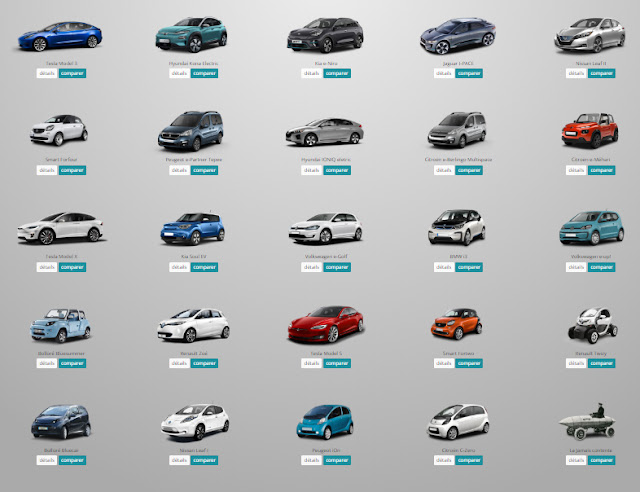
Task: Click comparer under Tesla Model X
Action: pyautogui.click(x=72, y=267)
